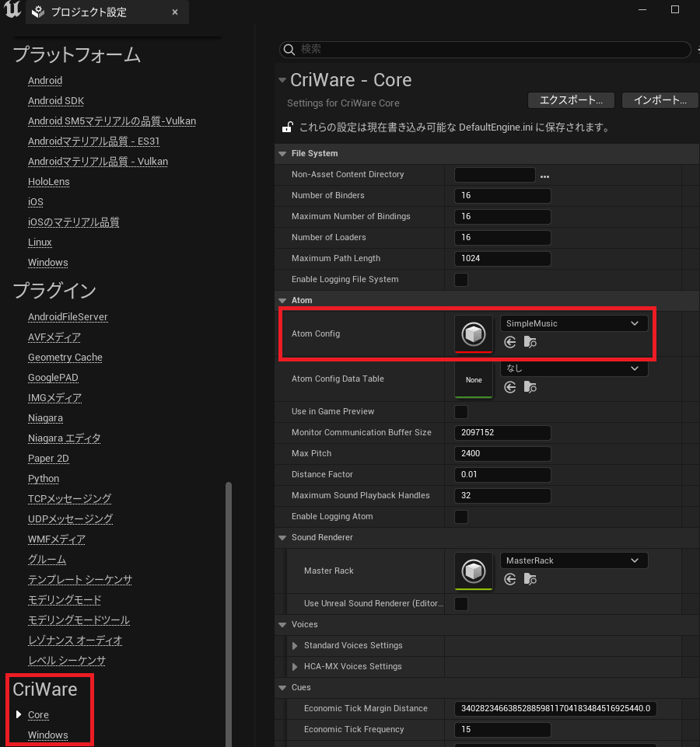This screenshot has width=700, height=747.
Task: Use selected asset arrow for Atom Config Data Table
Action: (510, 387)
